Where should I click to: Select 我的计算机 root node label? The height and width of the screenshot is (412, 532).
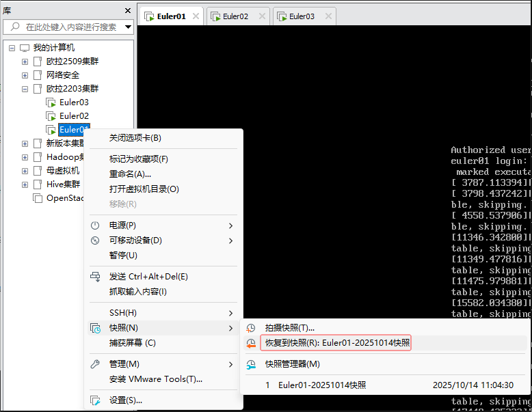tap(53, 48)
